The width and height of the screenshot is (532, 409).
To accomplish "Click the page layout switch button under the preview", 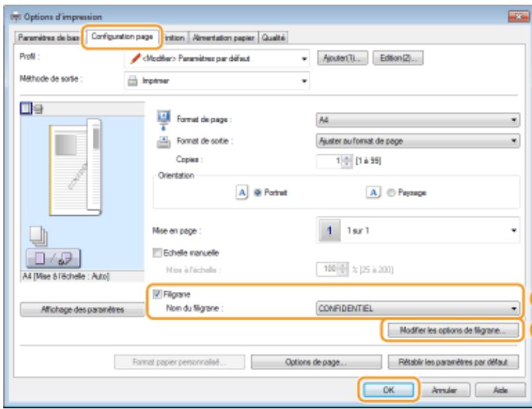I will [x=53, y=259].
